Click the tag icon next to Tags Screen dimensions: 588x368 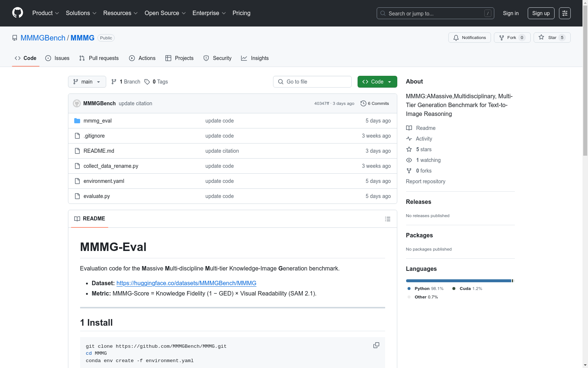click(147, 82)
